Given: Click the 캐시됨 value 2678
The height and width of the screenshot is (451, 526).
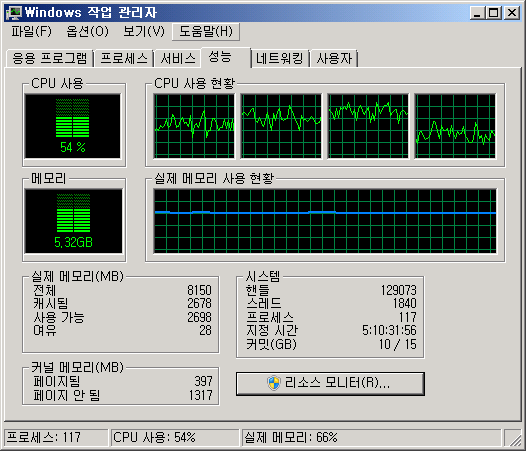Looking at the screenshot, I should [x=199, y=303].
